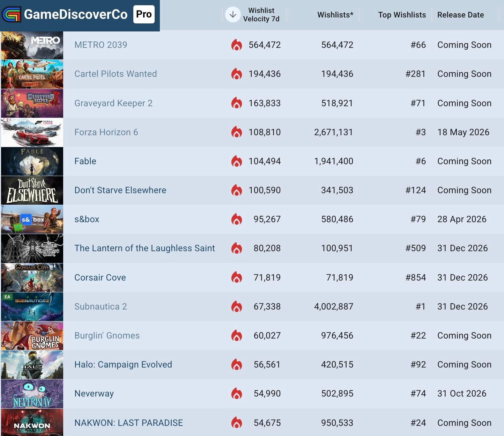Open the Subnautica 2 link
504x436 pixels.
[x=101, y=306]
